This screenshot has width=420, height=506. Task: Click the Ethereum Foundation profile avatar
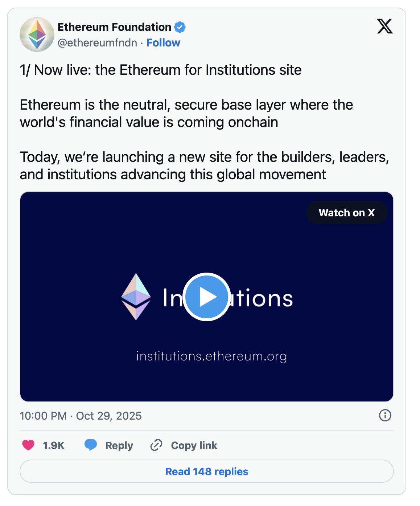pyautogui.click(x=37, y=34)
